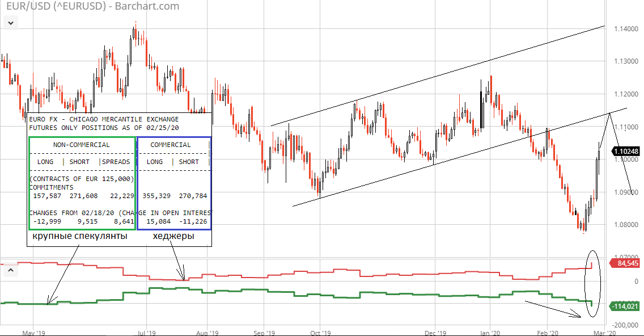
Task: Select the Sep '19 date axis label
Action: tap(264, 331)
